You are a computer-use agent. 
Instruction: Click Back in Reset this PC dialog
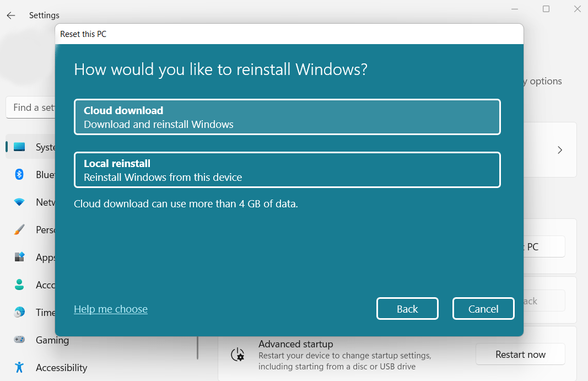[x=407, y=309]
